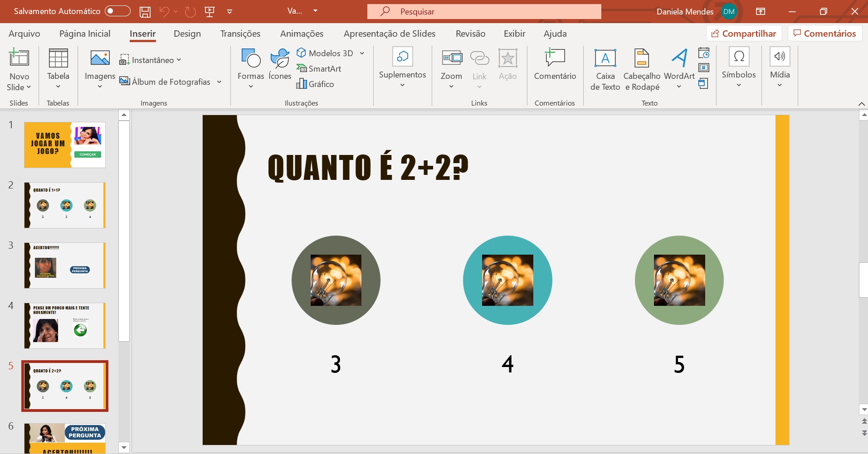Click the ribbon display options icon
868x454 pixels.
click(x=761, y=12)
